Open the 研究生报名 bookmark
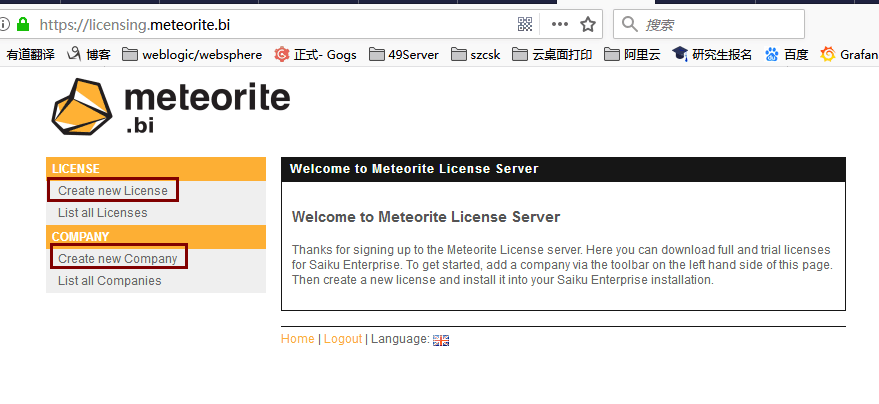 tap(712, 54)
